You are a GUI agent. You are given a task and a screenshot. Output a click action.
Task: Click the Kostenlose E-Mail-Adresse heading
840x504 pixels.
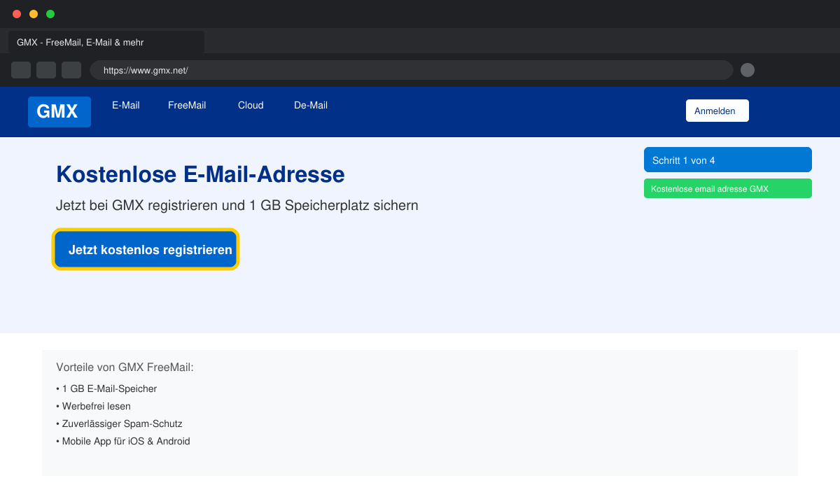point(200,174)
